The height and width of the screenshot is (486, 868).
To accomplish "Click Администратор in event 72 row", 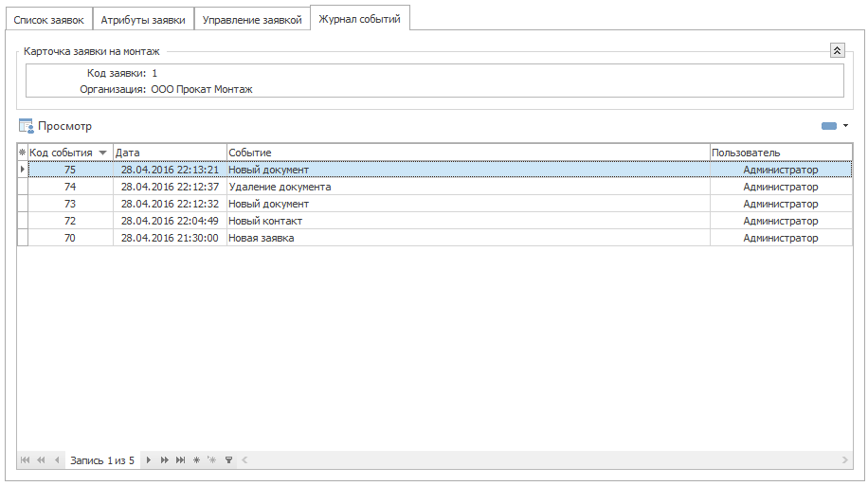I will coord(781,221).
